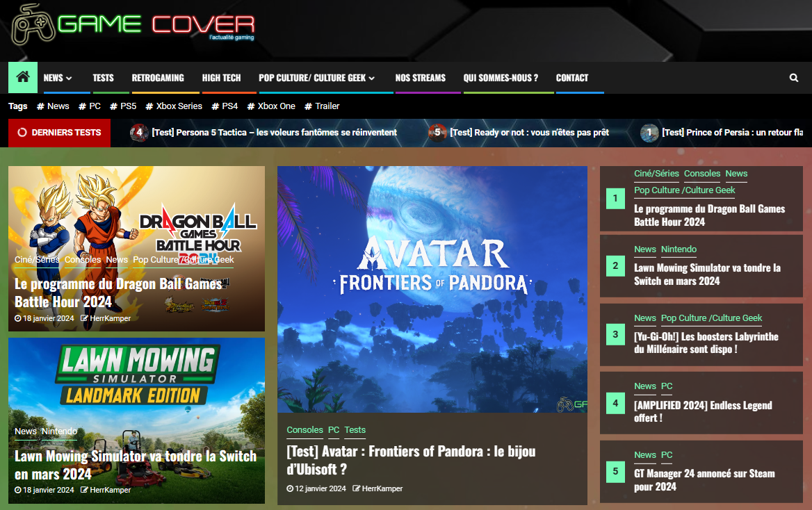
Task: Open Persona 5 Tactica test ticker link
Action: pyautogui.click(x=274, y=133)
